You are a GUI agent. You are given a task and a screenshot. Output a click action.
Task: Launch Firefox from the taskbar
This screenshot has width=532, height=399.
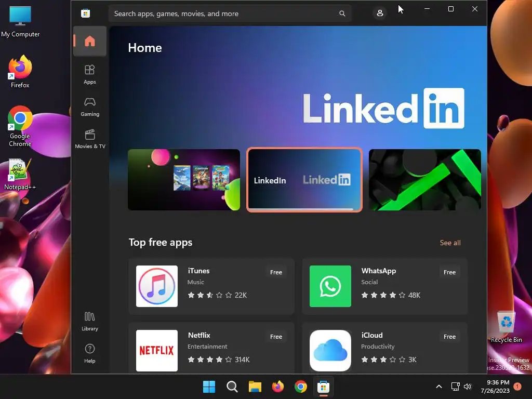(x=278, y=387)
